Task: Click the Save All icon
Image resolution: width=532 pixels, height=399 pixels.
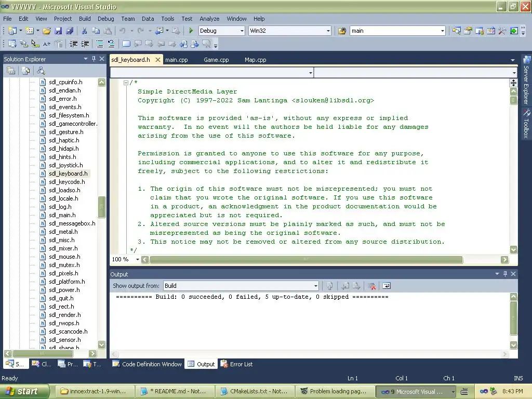Action: click(x=70, y=31)
